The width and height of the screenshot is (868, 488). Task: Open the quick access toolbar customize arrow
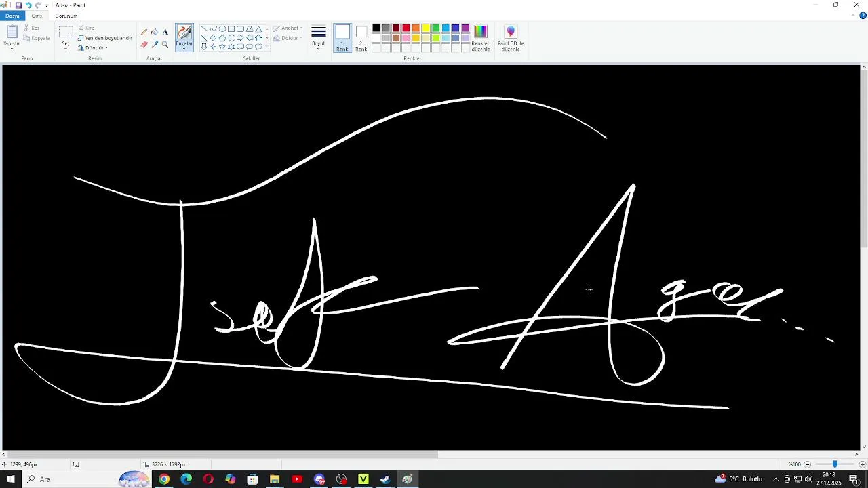point(47,5)
